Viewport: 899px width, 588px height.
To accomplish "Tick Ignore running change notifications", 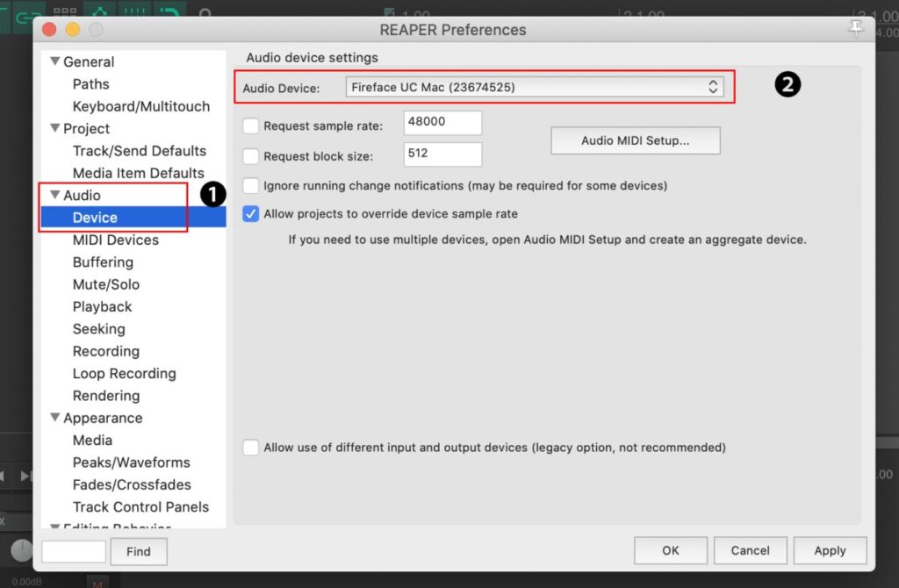I will pos(251,186).
